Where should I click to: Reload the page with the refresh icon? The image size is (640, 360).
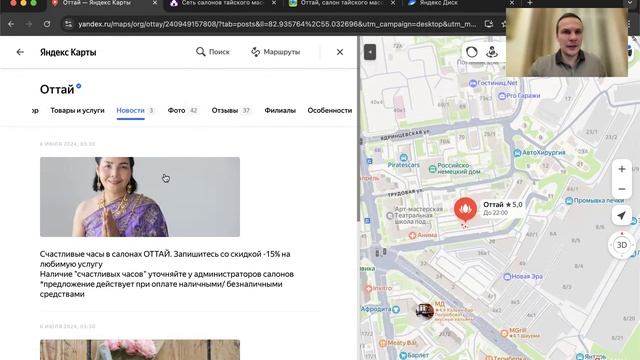[47, 24]
